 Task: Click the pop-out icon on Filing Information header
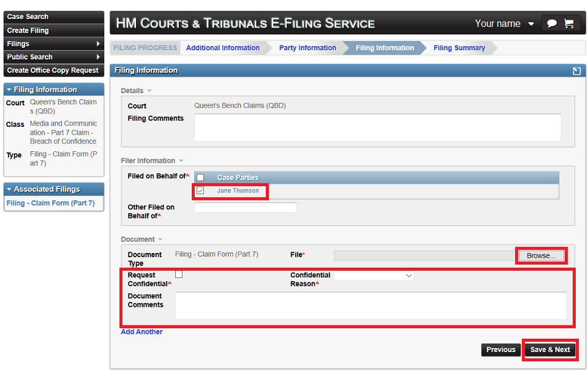(x=576, y=71)
